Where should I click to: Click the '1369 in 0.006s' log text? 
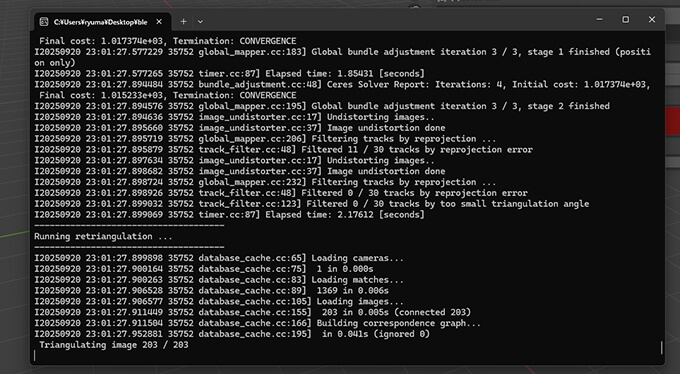click(353, 291)
